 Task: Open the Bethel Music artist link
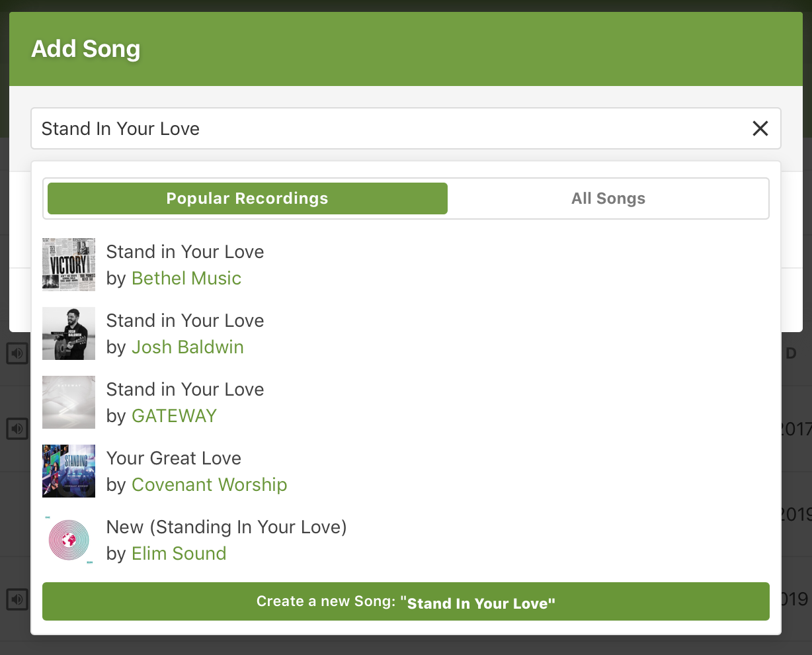click(186, 279)
